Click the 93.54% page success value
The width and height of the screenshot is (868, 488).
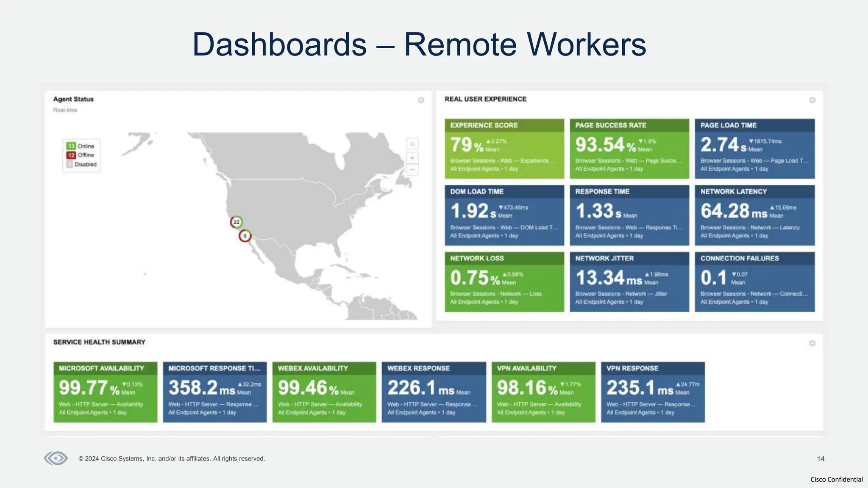point(606,145)
